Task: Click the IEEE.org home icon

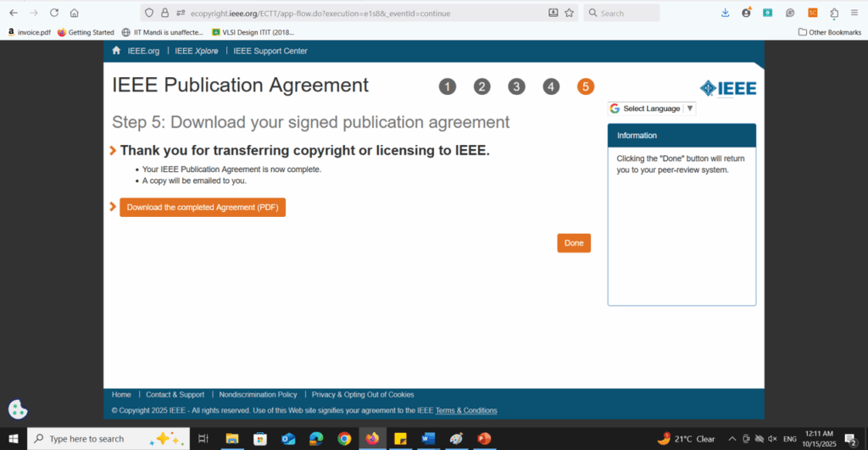Action: coord(117,51)
